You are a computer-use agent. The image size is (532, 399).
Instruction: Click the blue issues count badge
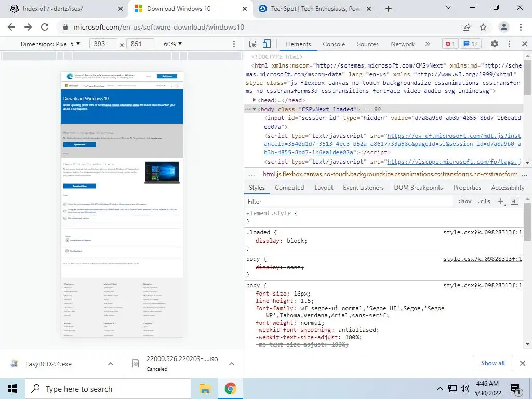pos(471,44)
